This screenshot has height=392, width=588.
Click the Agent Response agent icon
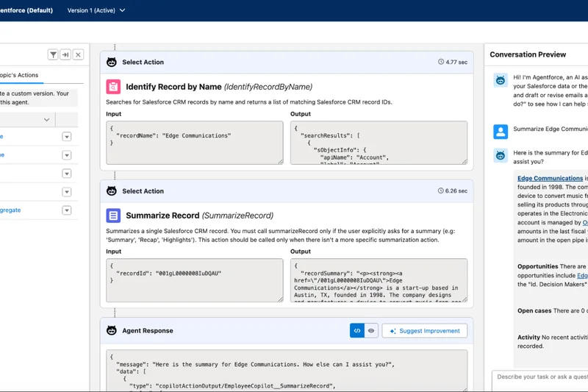pyautogui.click(x=112, y=330)
